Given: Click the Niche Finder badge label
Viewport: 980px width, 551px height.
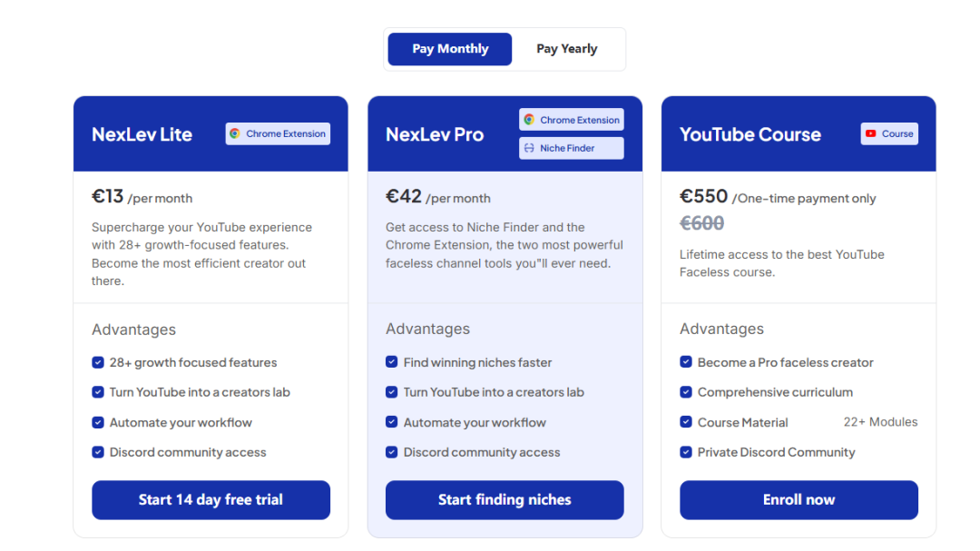Looking at the screenshot, I should [567, 148].
